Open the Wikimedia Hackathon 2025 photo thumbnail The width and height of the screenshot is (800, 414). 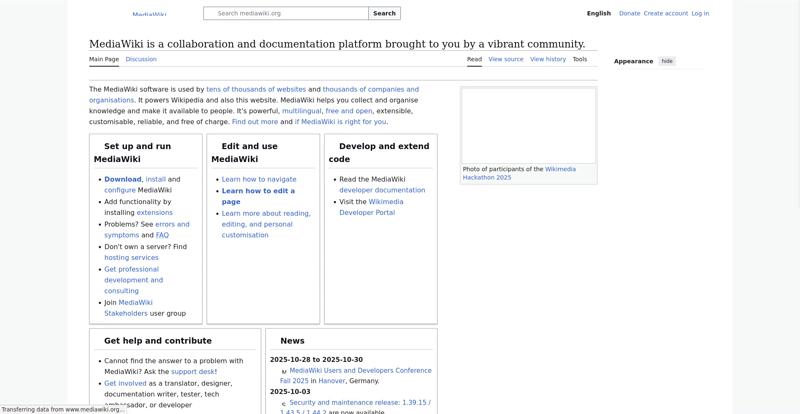(528, 126)
